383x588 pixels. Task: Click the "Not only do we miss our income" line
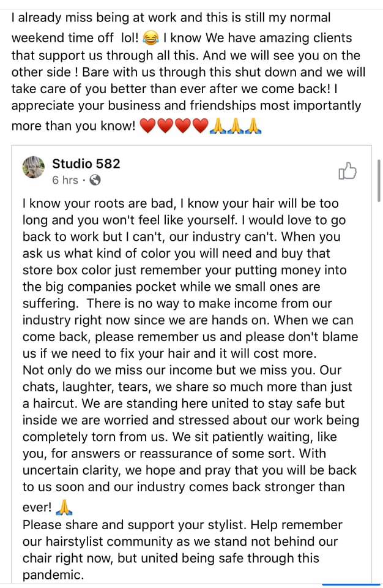[x=182, y=371]
